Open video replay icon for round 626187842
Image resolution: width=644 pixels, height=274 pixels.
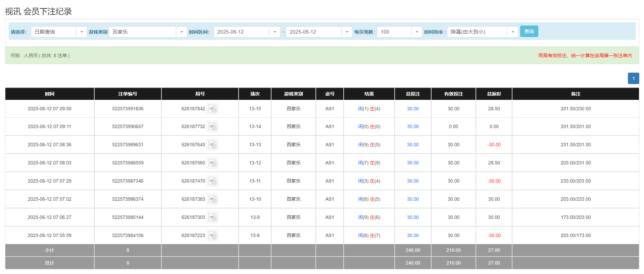[x=212, y=109]
